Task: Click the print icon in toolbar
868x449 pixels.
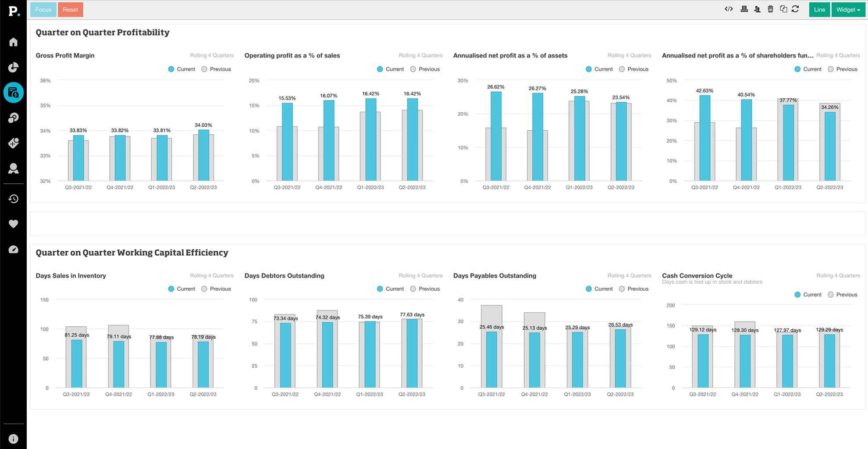Action: [x=744, y=9]
